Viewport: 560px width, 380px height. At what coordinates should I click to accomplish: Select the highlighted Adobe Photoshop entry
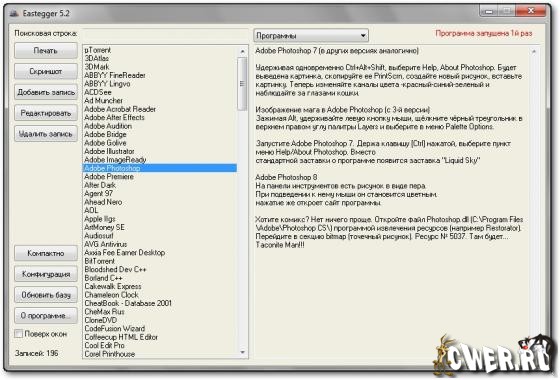pyautogui.click(x=160, y=168)
